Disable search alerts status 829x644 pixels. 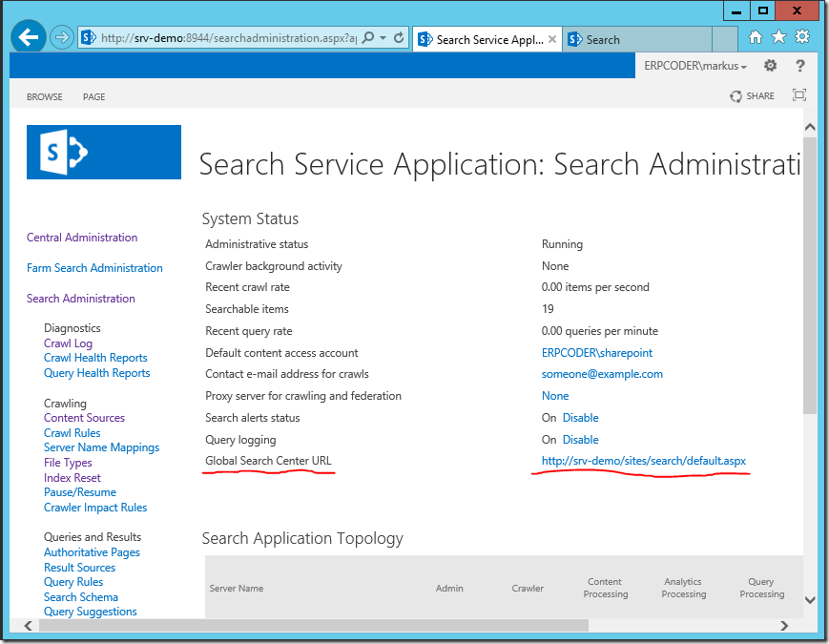[x=580, y=417]
